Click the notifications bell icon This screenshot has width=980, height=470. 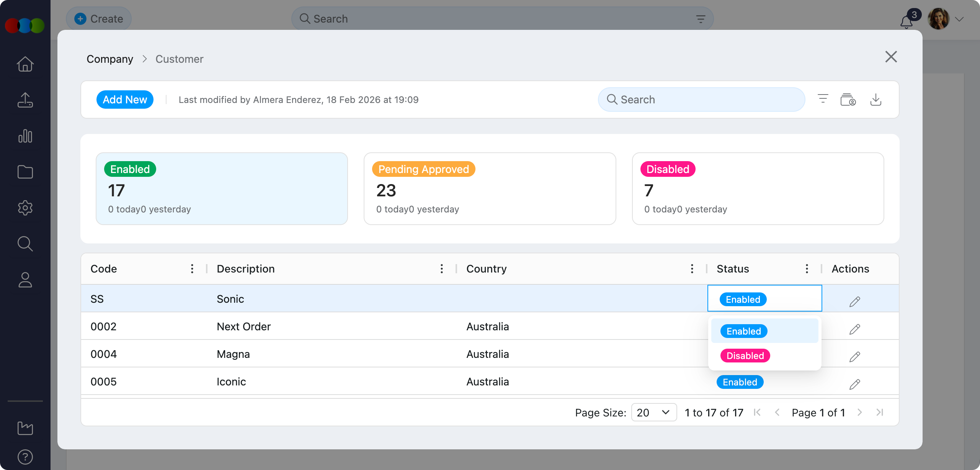(906, 22)
